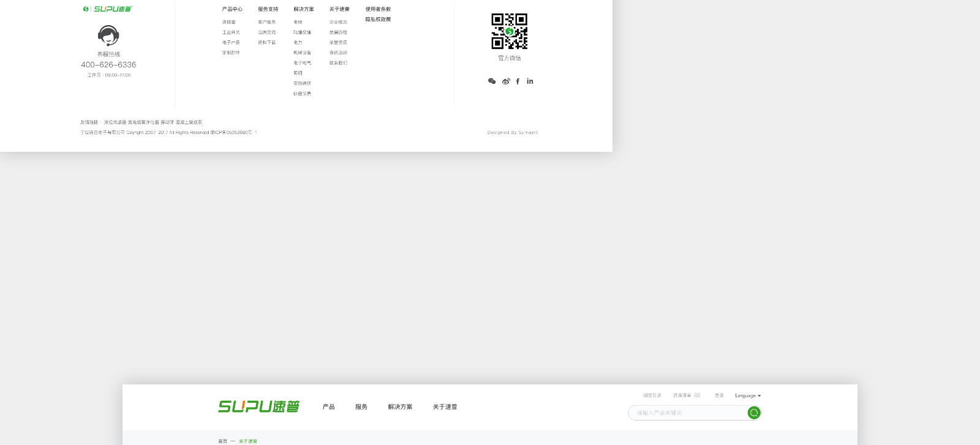Open 咨询清单 (0) in top bar

click(x=687, y=395)
